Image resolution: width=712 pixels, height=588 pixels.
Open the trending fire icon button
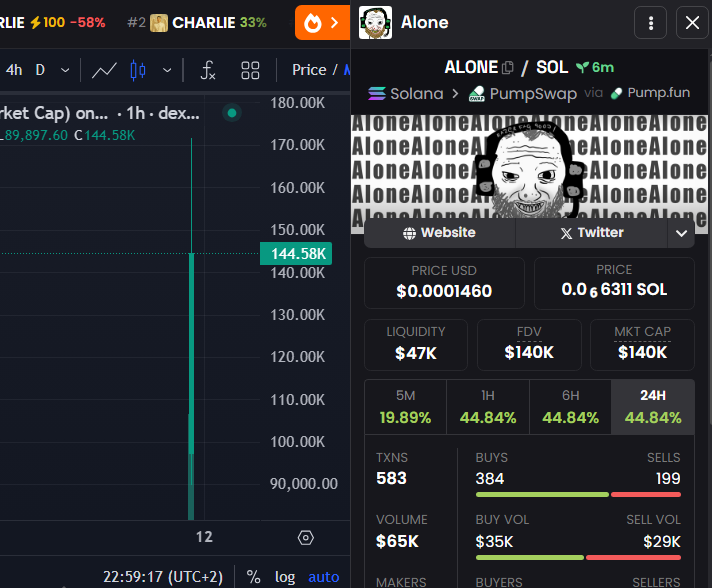pos(322,23)
